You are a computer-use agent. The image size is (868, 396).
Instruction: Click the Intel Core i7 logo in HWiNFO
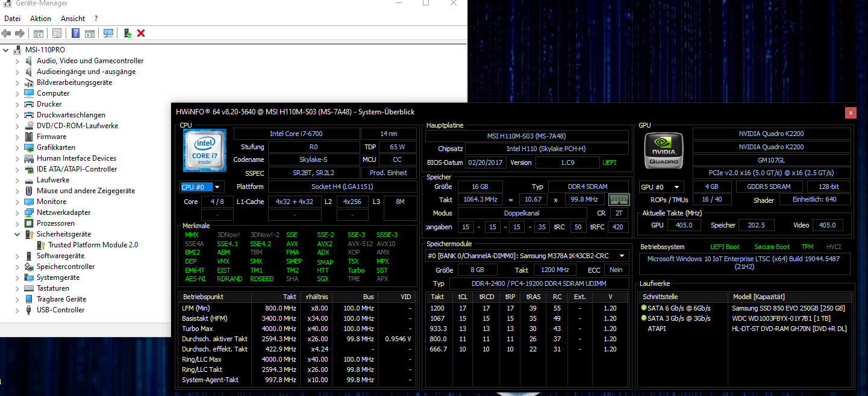click(204, 150)
